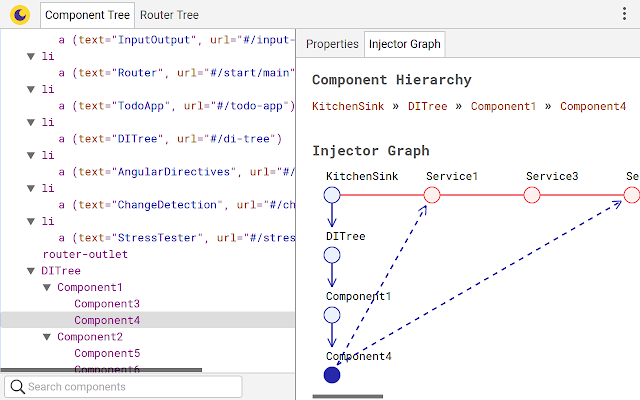
Task: Click the filled Component4 node circle
Action: (x=332, y=375)
